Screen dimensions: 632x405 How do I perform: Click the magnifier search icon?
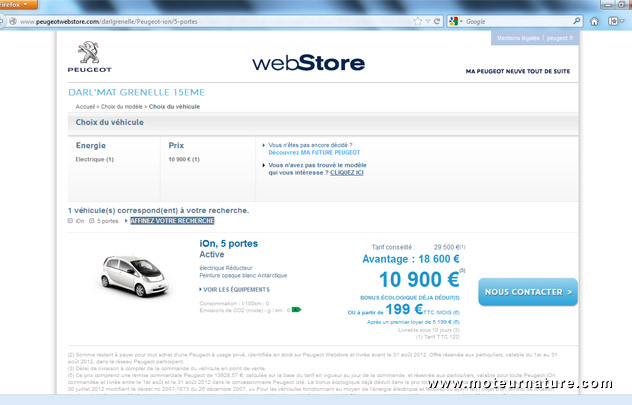point(577,21)
